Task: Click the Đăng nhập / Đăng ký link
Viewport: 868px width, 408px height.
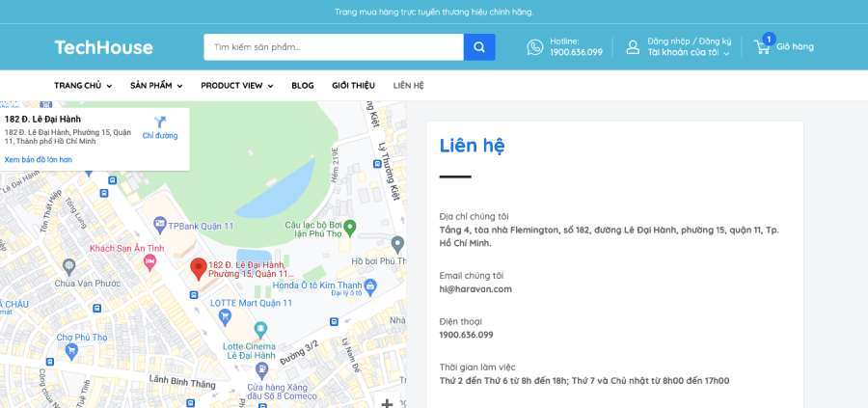Action: tap(690, 41)
